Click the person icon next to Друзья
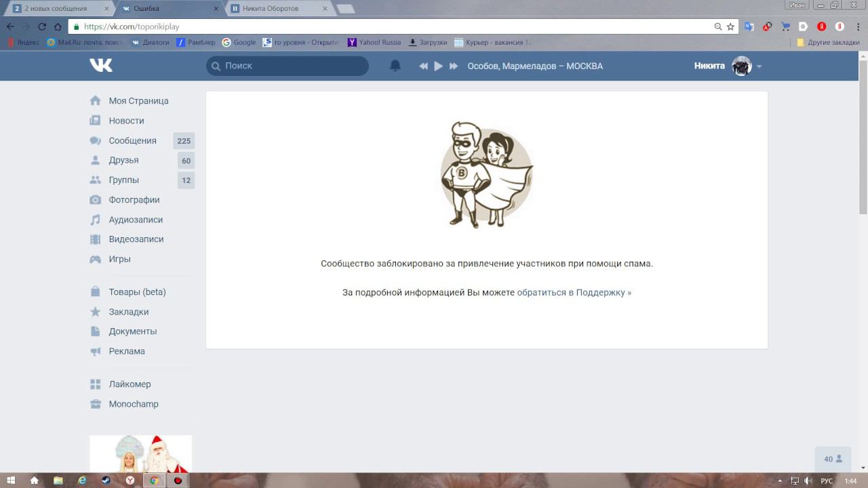This screenshot has width=868, height=488. pyautogui.click(x=96, y=160)
